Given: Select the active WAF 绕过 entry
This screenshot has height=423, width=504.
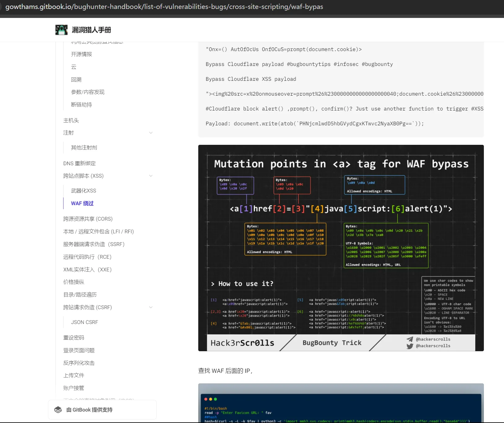Looking at the screenshot, I should point(82,203).
